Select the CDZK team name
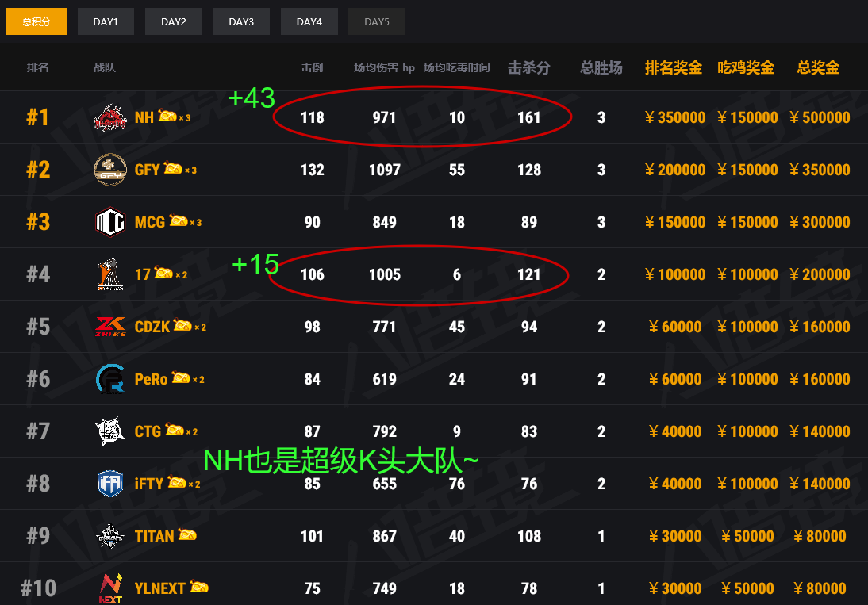 [x=152, y=327]
